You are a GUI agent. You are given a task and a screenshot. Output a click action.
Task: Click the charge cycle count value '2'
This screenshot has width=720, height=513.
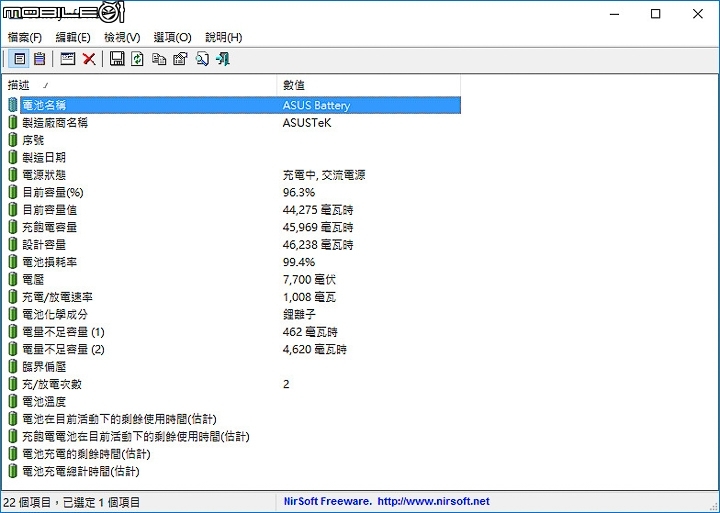(286, 384)
